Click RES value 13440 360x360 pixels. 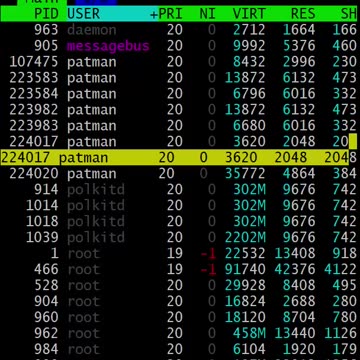point(295,333)
